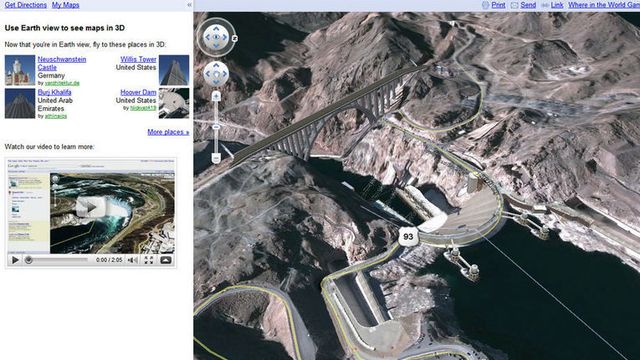Fly to Hoover Dam link

coord(138,92)
